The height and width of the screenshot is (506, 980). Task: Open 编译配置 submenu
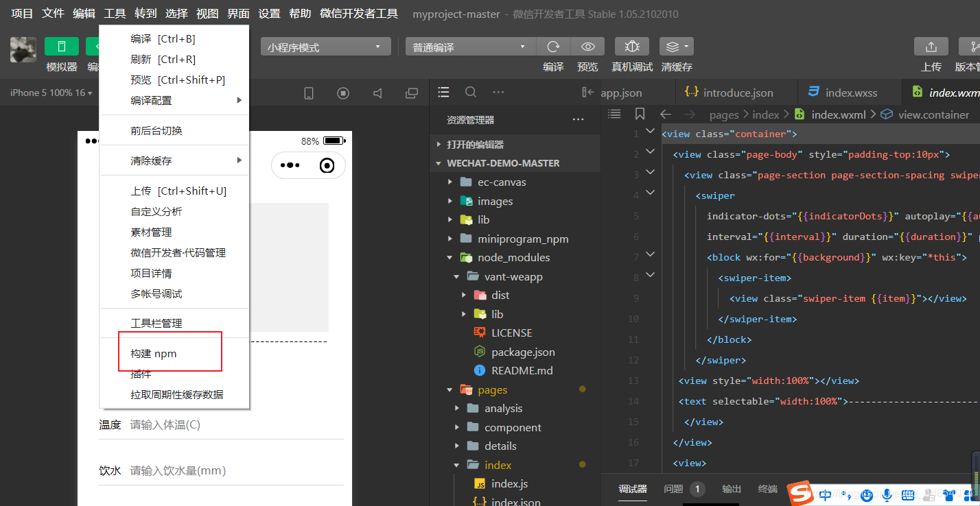click(x=174, y=101)
